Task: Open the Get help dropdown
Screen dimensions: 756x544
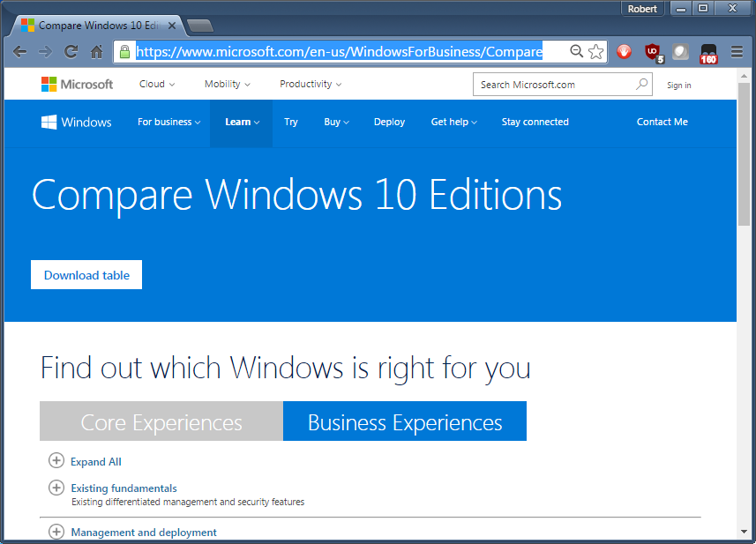Action: click(x=453, y=122)
